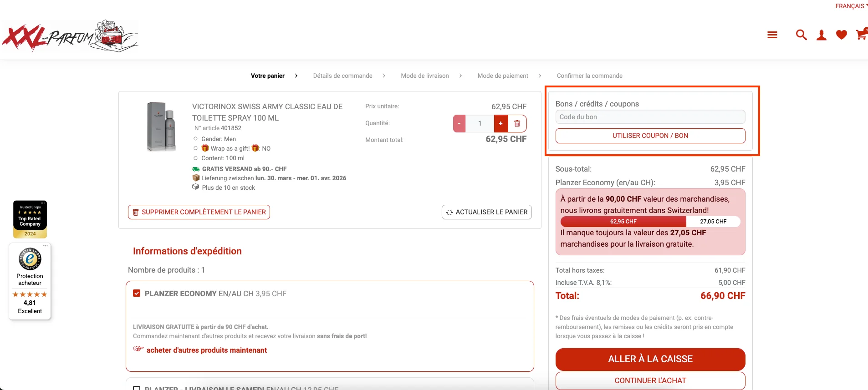868x390 pixels.
Task: Click Informations d'expédition heading
Action: 187,251
